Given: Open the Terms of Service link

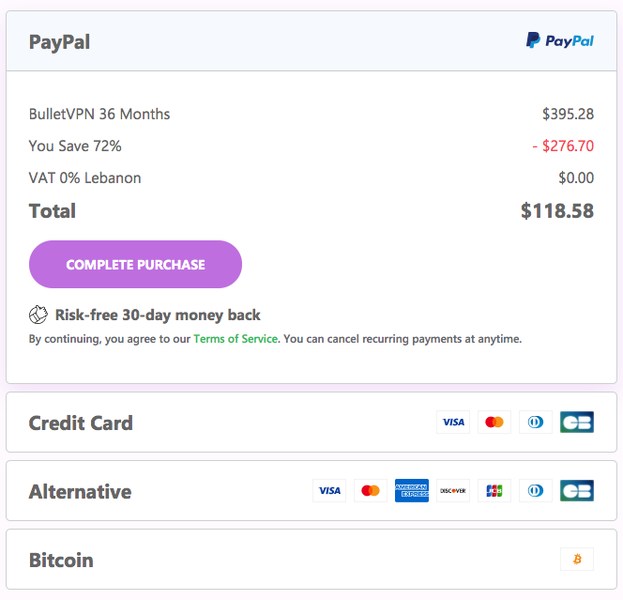Looking at the screenshot, I should (235, 339).
